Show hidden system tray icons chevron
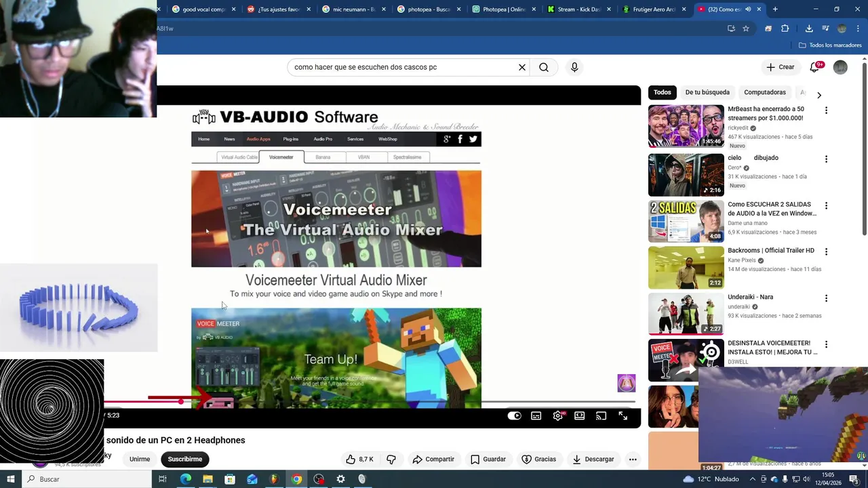This screenshot has height=488, width=868. [x=753, y=479]
